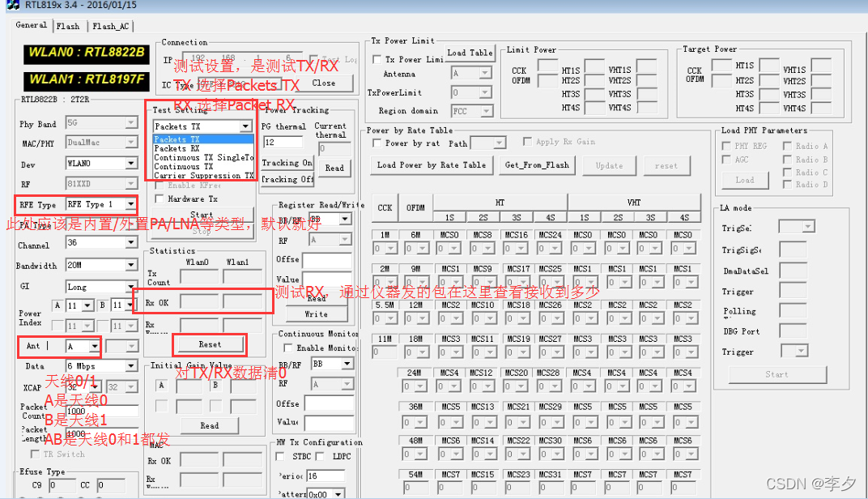Click the Load Table button
Screen dimensions: 868x499
click(x=470, y=53)
